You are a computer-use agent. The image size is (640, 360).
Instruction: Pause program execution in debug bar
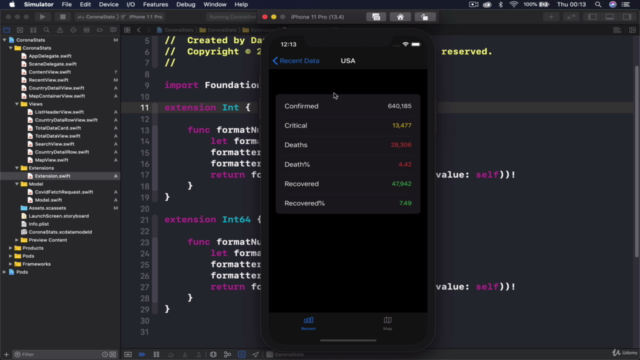pos(156,355)
